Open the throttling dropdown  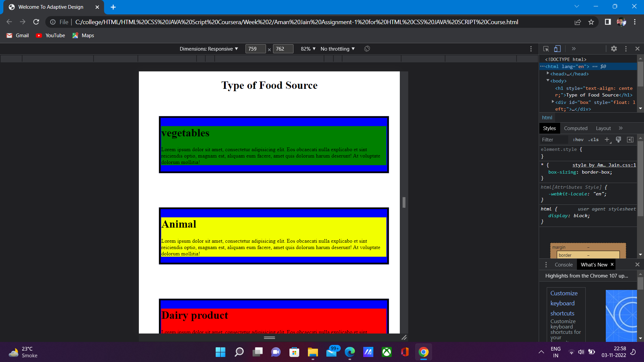(337, 49)
